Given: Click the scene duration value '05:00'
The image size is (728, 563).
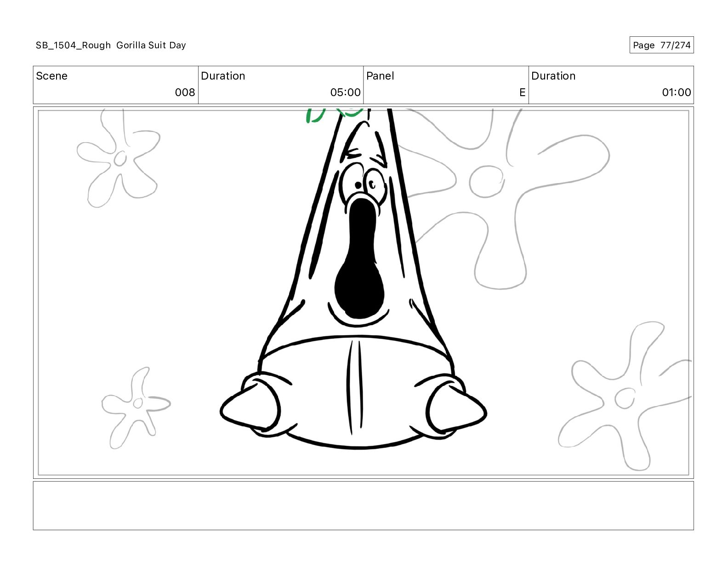Looking at the screenshot, I should [345, 92].
